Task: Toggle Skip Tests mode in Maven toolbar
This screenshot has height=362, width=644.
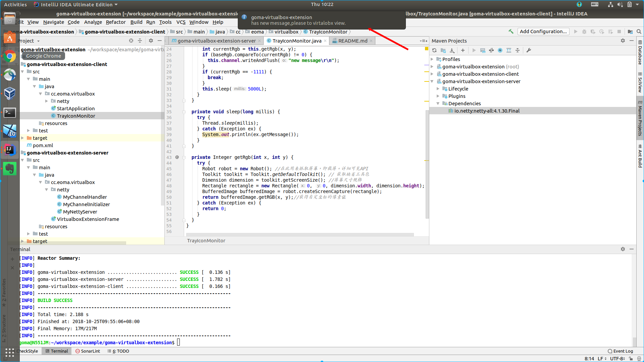Action: [x=500, y=50]
